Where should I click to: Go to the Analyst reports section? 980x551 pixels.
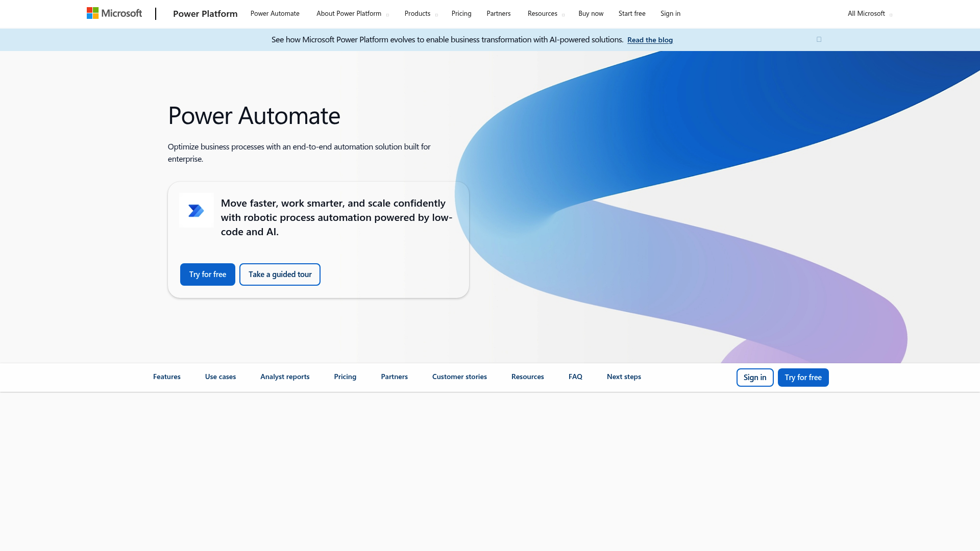(284, 377)
